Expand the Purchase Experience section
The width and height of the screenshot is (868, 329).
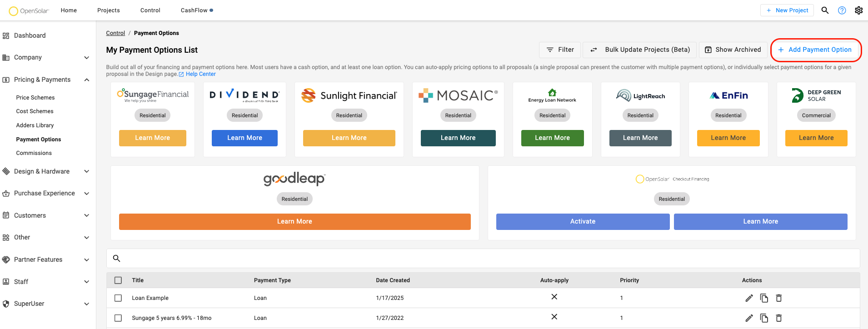point(86,193)
